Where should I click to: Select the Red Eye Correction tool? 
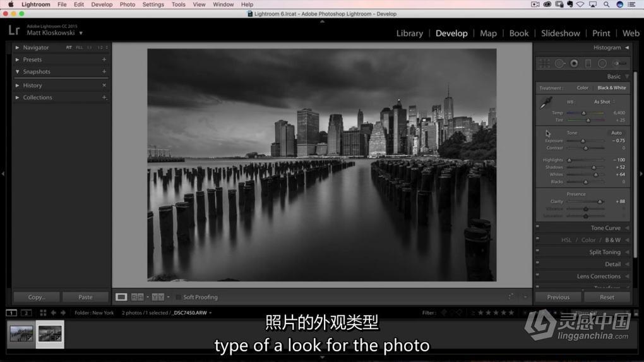click(x=574, y=63)
